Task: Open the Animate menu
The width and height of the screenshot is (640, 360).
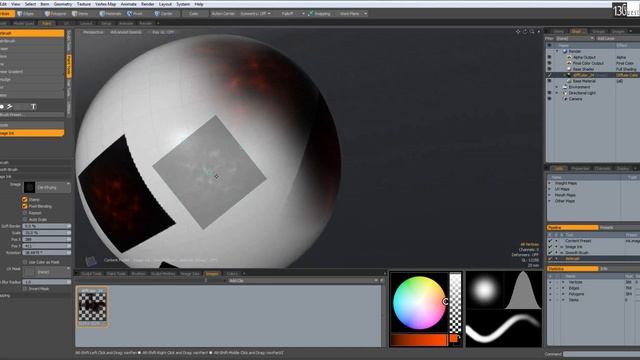Action: (129, 4)
